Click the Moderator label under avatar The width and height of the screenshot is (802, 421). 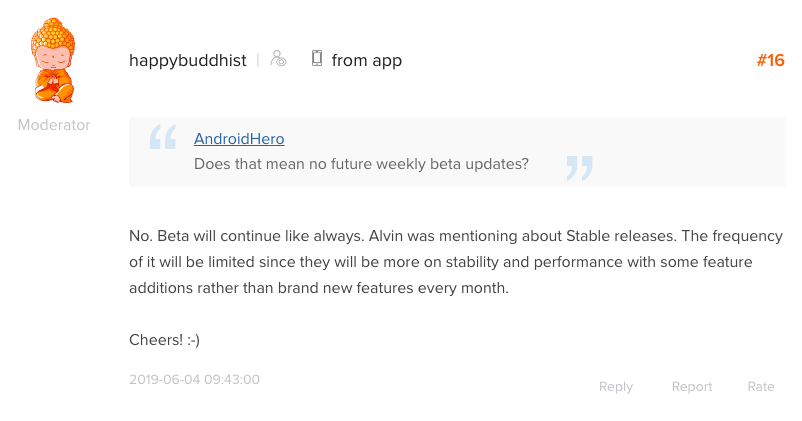click(x=54, y=125)
